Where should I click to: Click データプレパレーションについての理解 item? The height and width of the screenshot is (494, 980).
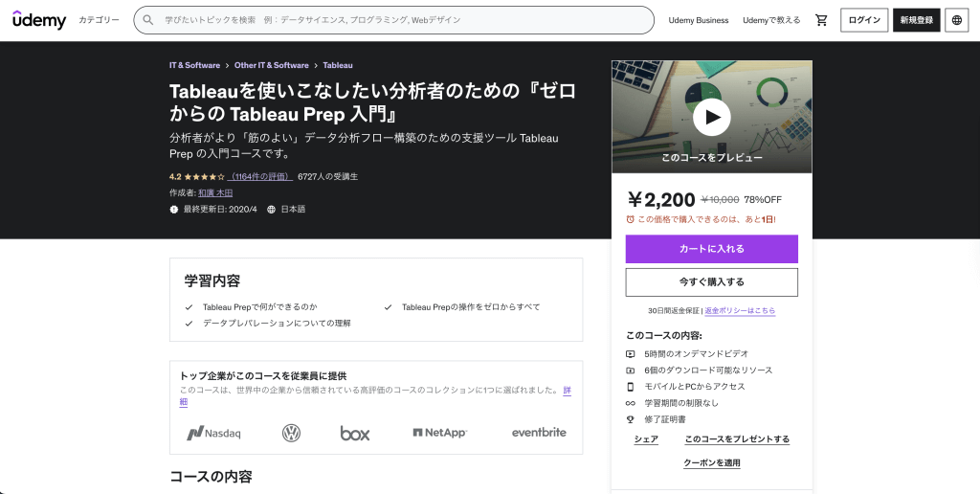click(277, 324)
